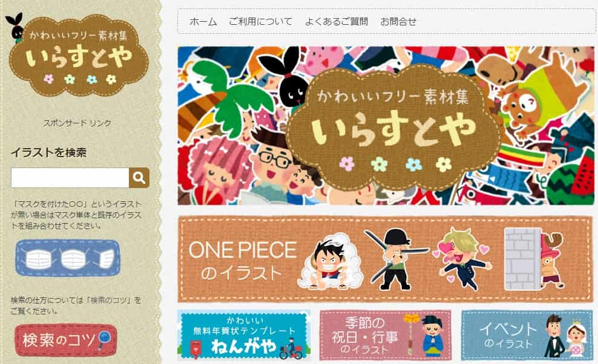The width and height of the screenshot is (598, 364).
Task: Click the blue face masks illustration banner
Action: pos(68,258)
